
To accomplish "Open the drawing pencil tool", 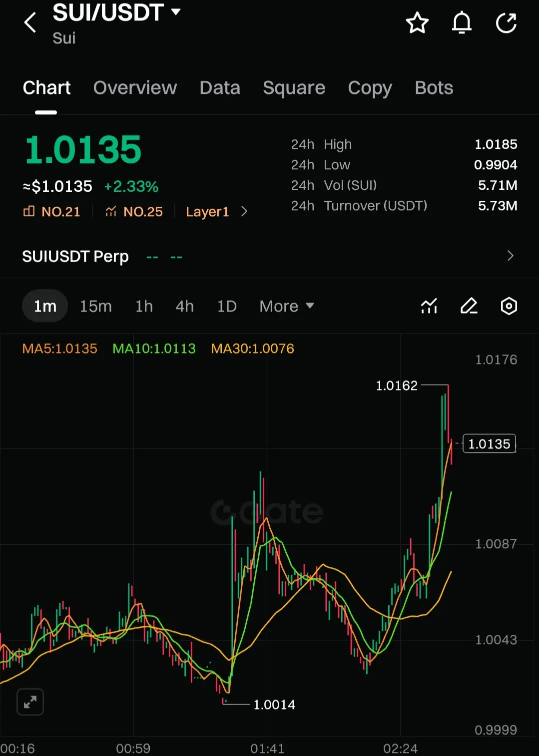I will tap(469, 306).
